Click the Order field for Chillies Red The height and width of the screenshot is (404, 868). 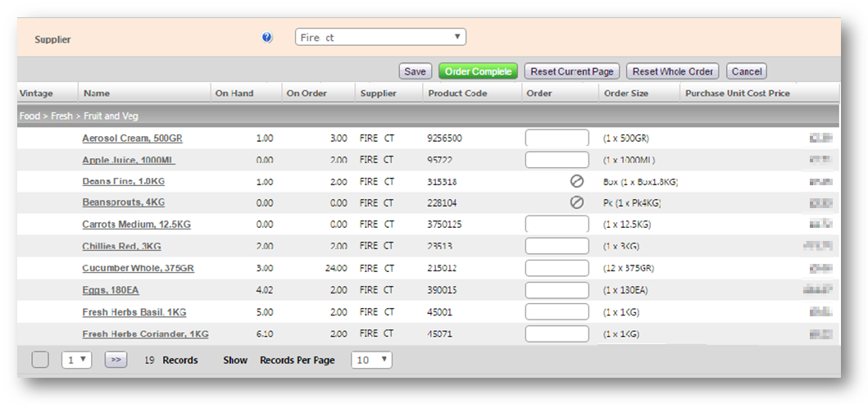557,247
